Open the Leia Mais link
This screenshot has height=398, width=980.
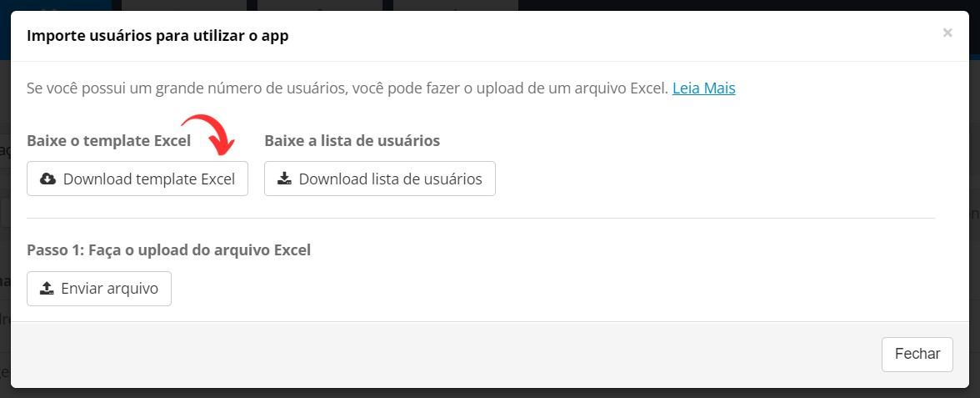[x=703, y=88]
